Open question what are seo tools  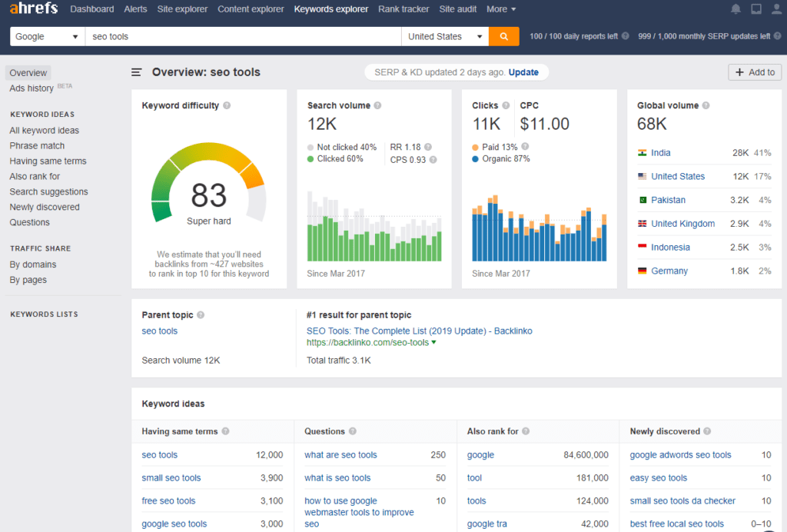[x=340, y=454]
